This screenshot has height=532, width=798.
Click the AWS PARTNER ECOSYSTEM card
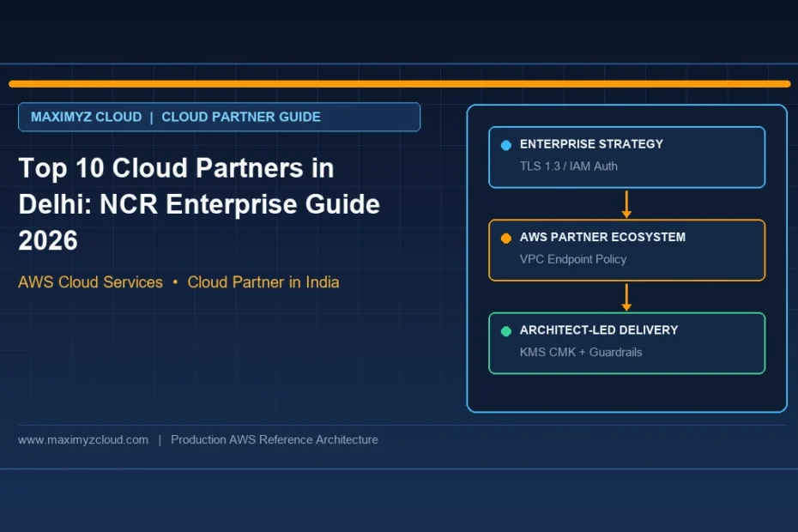click(x=626, y=250)
